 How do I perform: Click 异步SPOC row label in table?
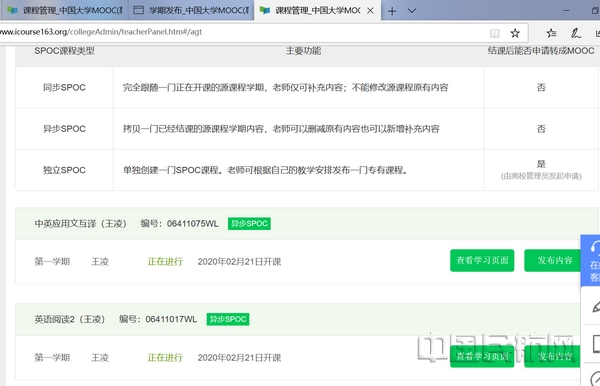(64, 129)
